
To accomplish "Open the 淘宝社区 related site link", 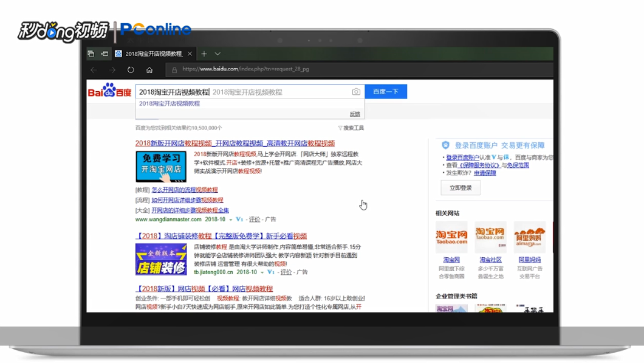I will coord(490,260).
